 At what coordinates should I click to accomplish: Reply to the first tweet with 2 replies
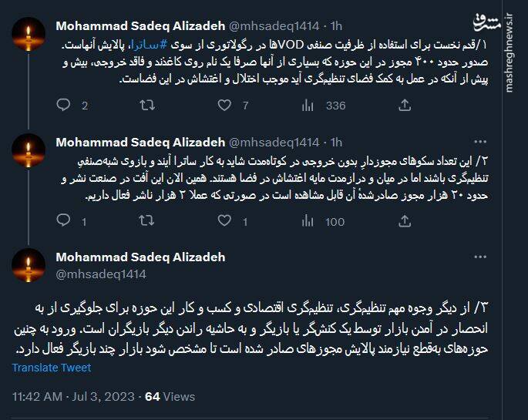64,106
